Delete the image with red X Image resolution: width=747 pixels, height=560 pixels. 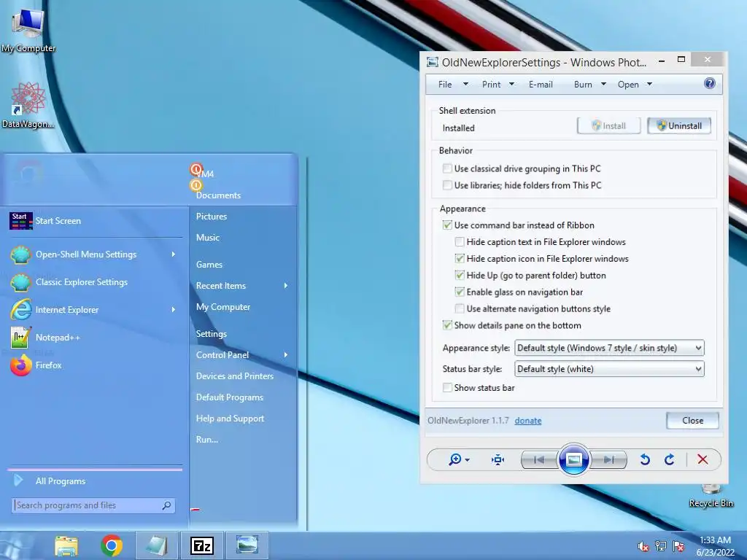(x=703, y=459)
